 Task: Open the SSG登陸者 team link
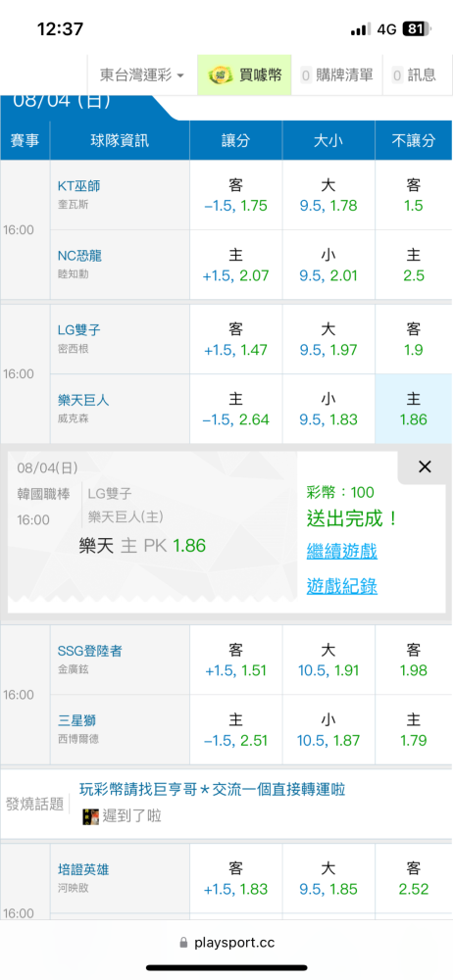89,652
